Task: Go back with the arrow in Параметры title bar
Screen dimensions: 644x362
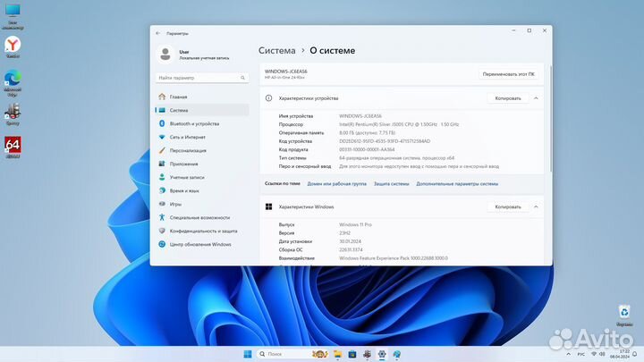Action: 158,33
